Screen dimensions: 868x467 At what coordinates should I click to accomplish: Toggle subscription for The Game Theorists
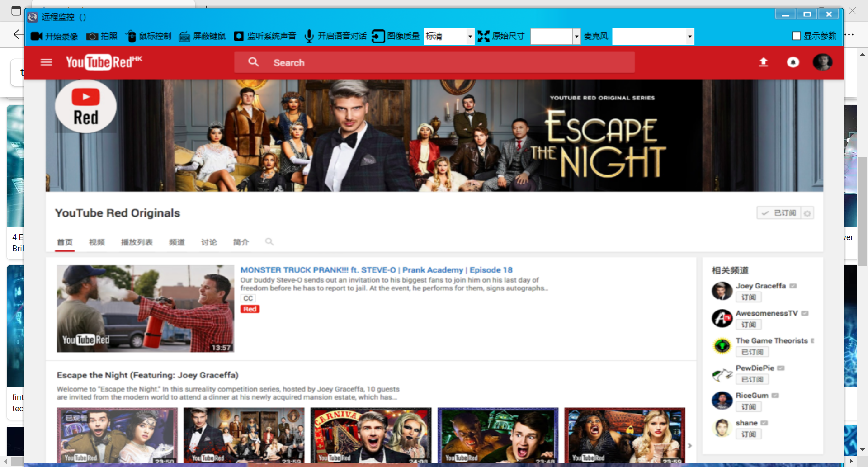(x=752, y=352)
